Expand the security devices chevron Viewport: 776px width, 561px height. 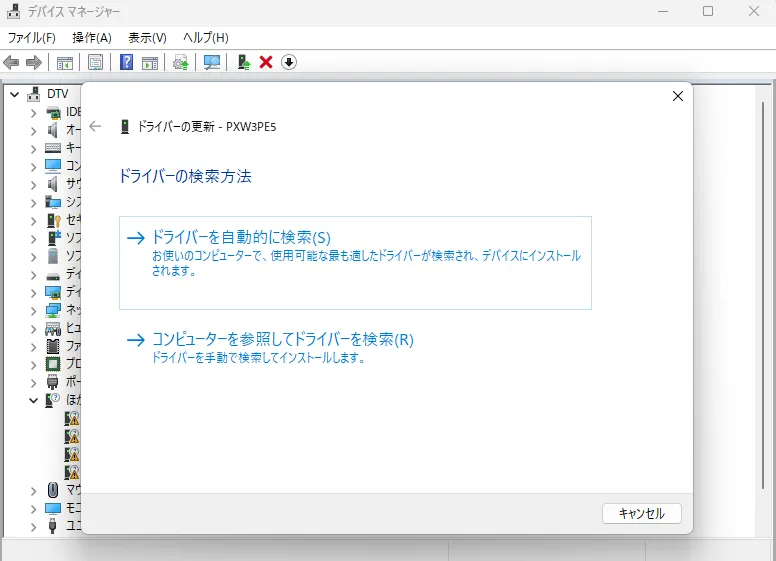[x=33, y=221]
